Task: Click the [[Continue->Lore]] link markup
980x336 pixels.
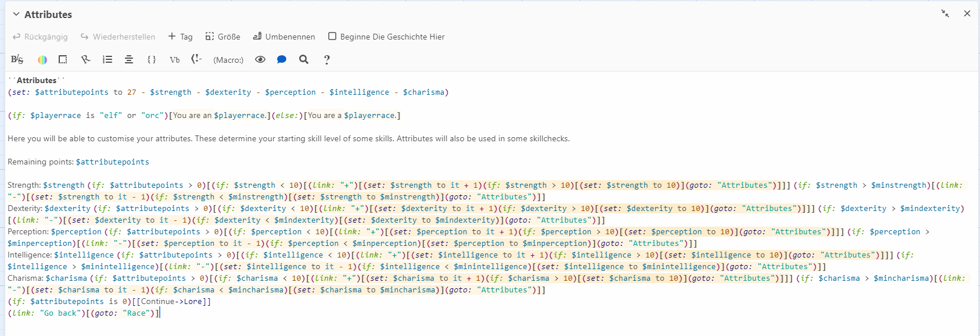Action: click(x=171, y=301)
